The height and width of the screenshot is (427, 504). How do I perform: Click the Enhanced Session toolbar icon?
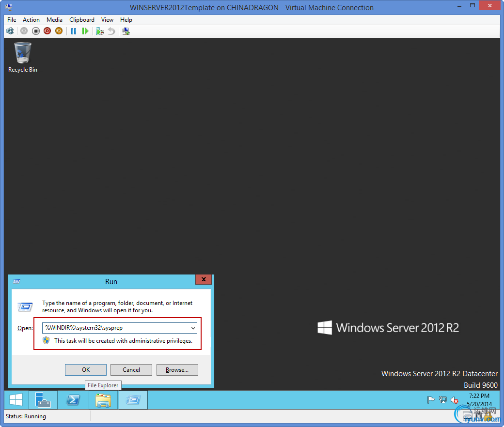pyautogui.click(x=126, y=31)
